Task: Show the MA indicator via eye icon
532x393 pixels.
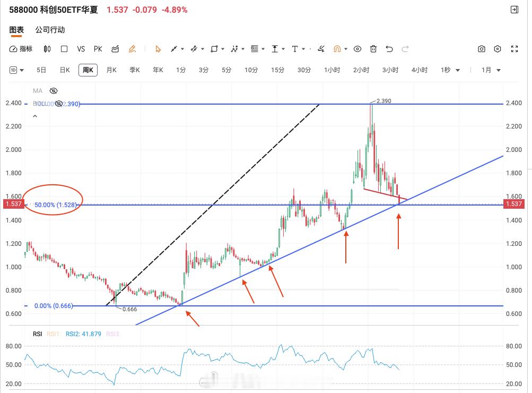Action: [54, 91]
